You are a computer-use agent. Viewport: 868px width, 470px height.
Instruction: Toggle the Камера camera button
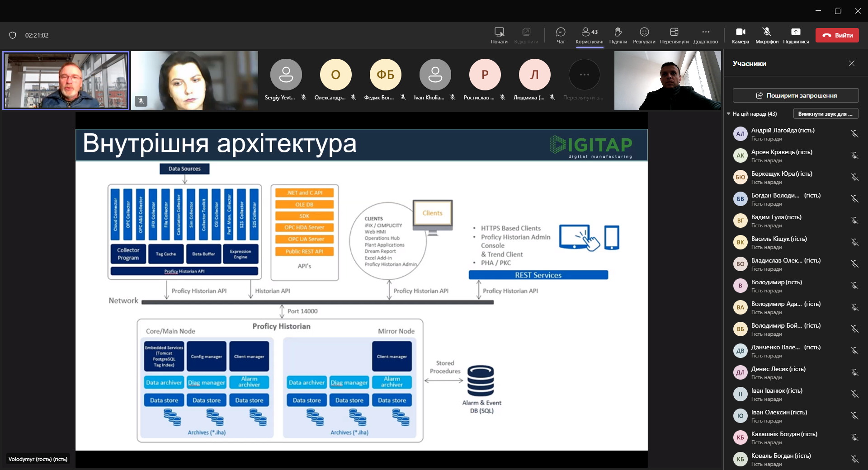pyautogui.click(x=741, y=35)
